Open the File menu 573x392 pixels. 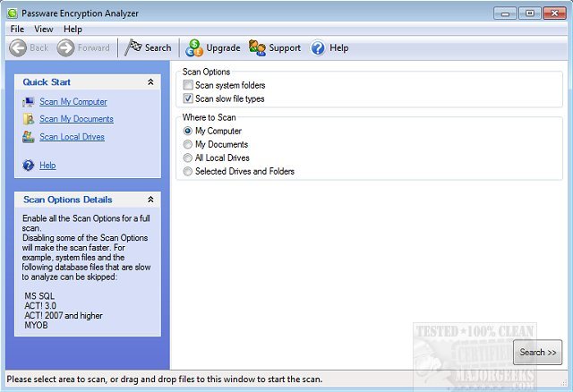click(x=17, y=30)
